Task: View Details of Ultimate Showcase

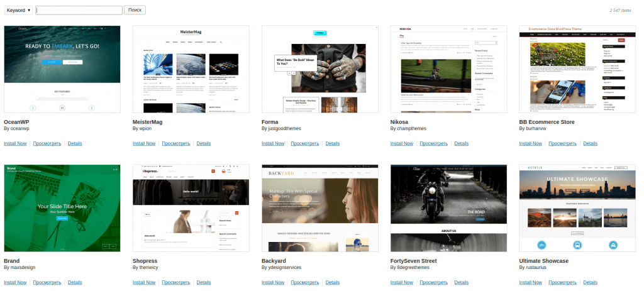Action: point(590,282)
